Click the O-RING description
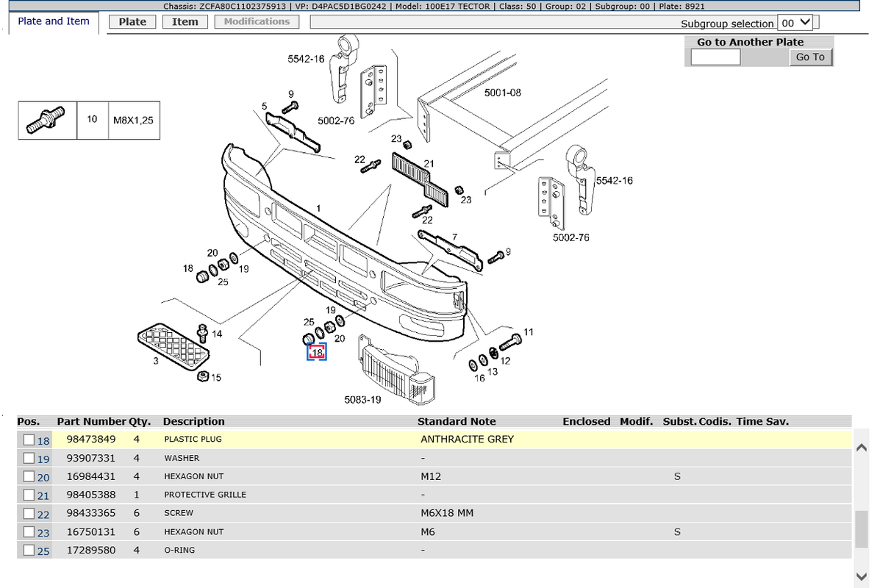This screenshot has height=588, width=880. (x=179, y=550)
